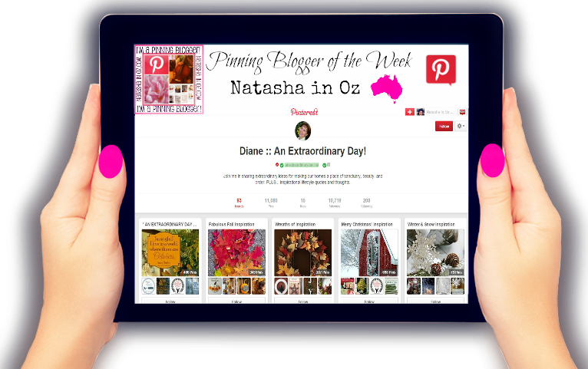
Task: Click the profile description text paragraph
Action: (x=303, y=179)
